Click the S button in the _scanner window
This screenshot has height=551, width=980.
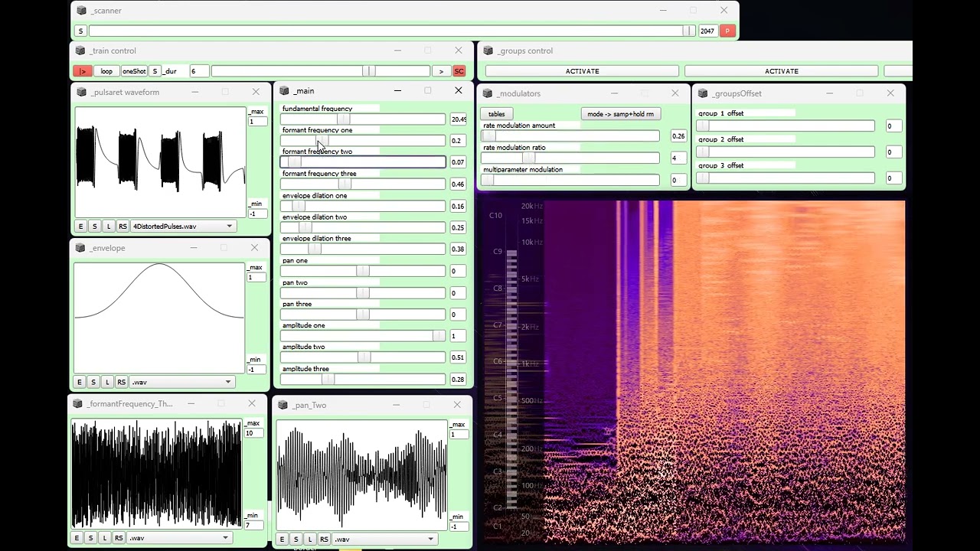click(80, 31)
